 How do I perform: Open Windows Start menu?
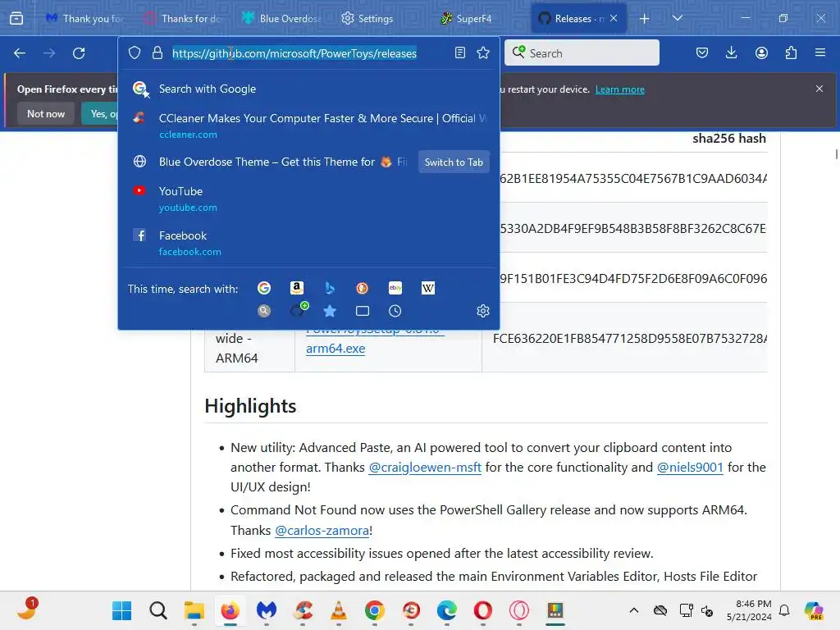121,610
